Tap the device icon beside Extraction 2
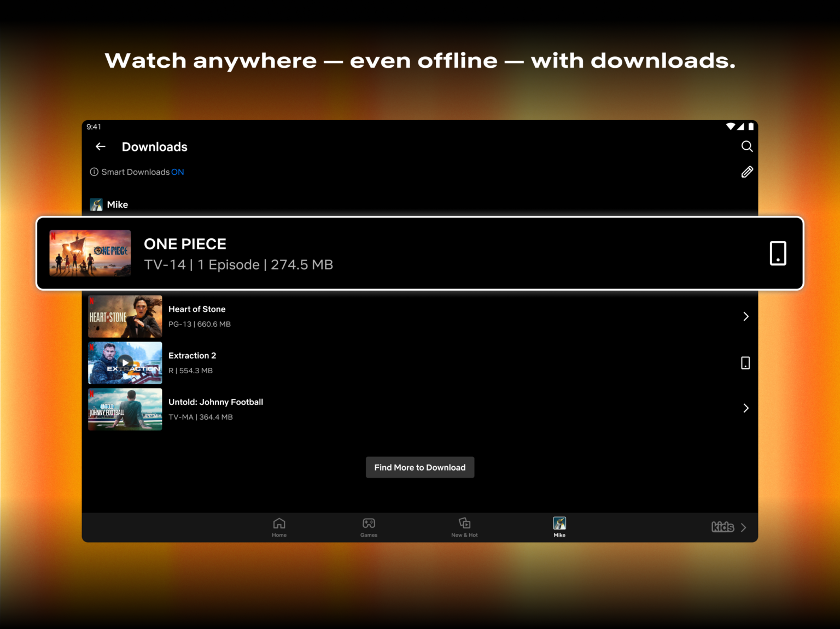 pos(745,362)
